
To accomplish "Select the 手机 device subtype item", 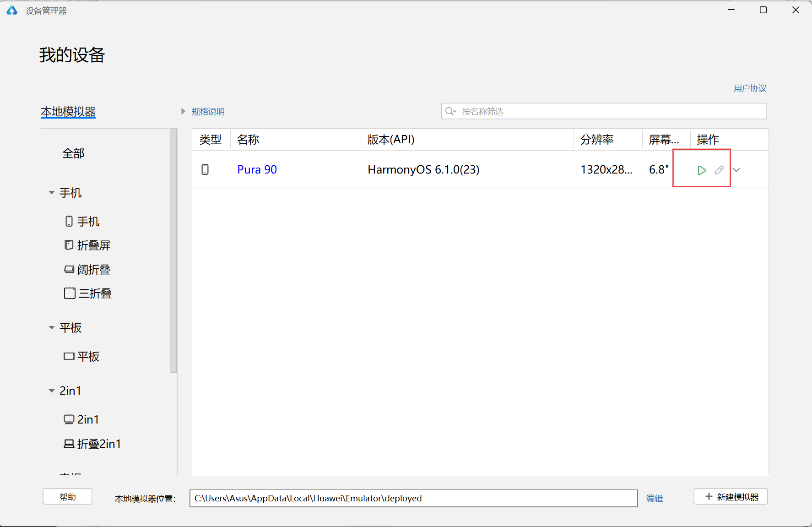I will pyautogui.click(x=82, y=222).
